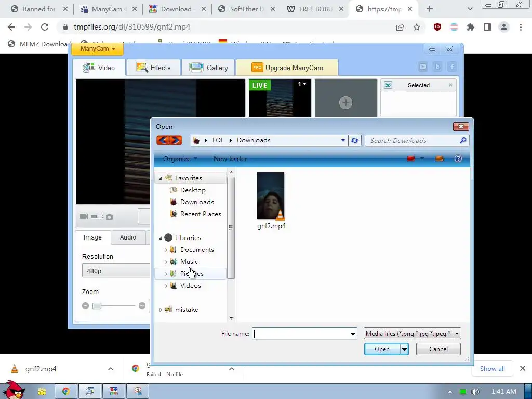
Task: Open the Resolution 480p dropdown
Action: 115,271
